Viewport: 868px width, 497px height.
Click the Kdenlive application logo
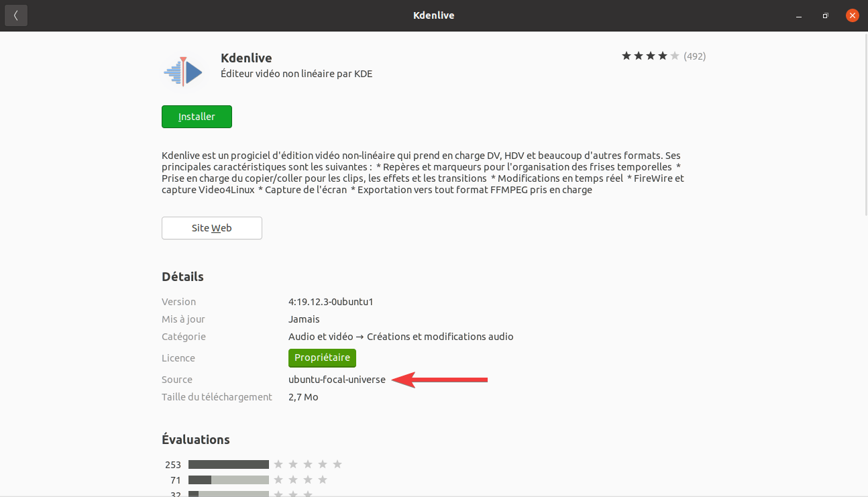[x=184, y=71]
